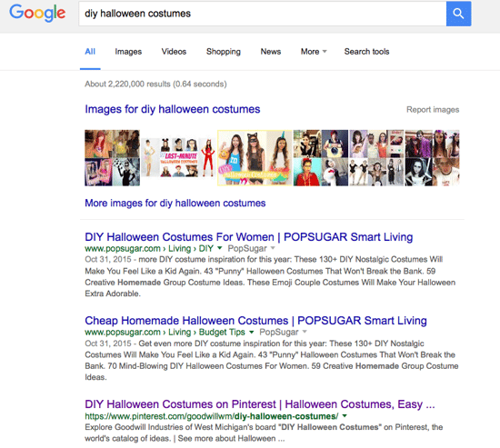Open DIY Halloween Costumes For Women result

(x=249, y=237)
